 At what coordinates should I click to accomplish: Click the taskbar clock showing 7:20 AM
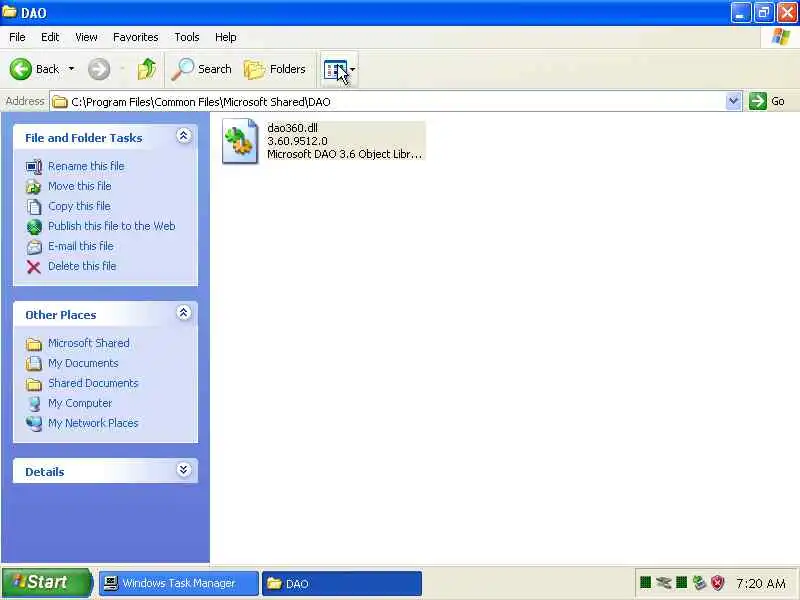[760, 583]
